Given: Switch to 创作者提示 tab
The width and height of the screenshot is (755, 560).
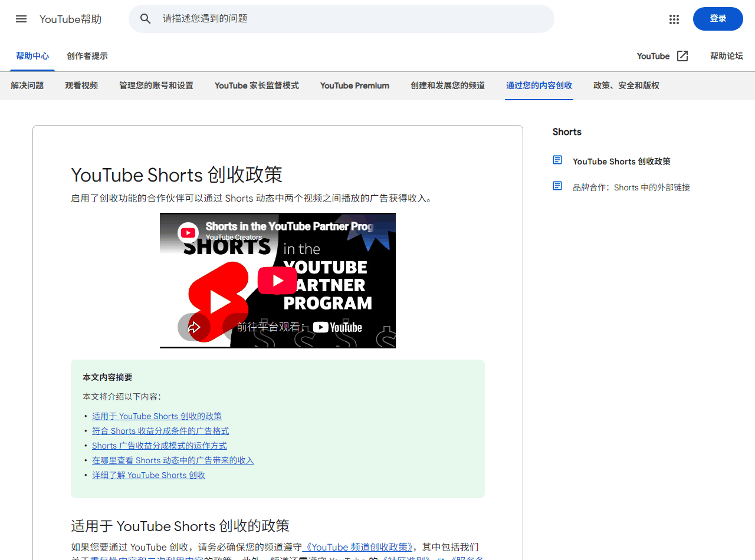Looking at the screenshot, I should [87, 56].
